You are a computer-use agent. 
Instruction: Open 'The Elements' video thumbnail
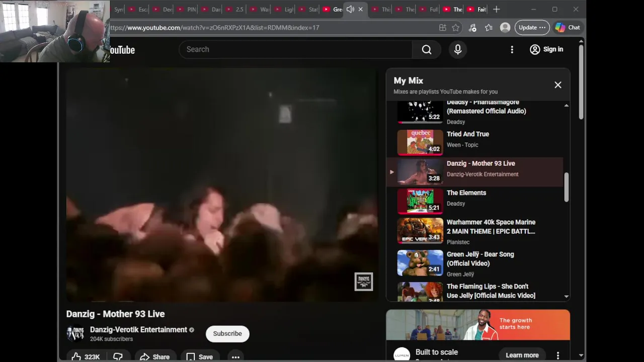(420, 201)
